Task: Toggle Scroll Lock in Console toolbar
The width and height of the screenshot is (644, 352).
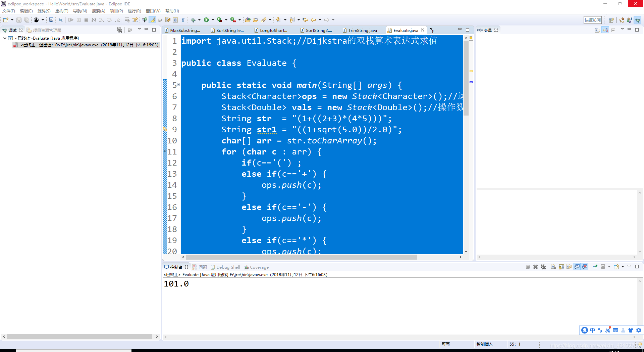Action: click(561, 267)
